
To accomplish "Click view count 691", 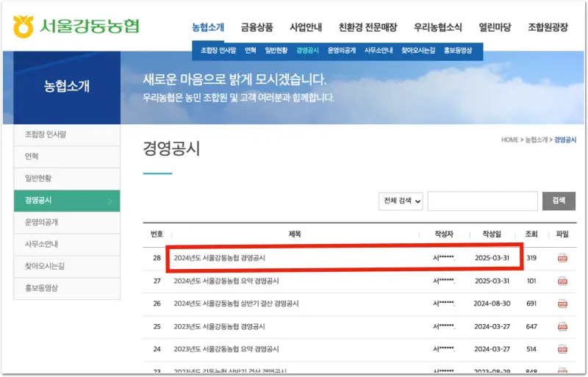I will pos(531,304).
